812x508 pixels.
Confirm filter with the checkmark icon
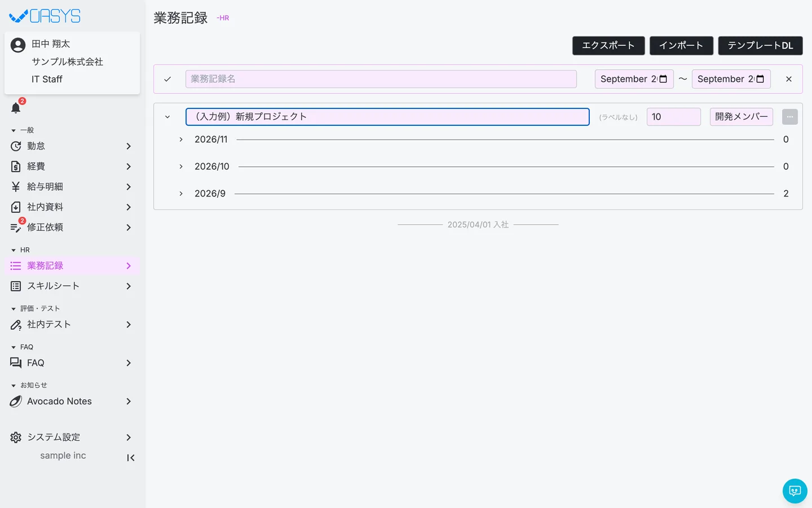click(167, 79)
